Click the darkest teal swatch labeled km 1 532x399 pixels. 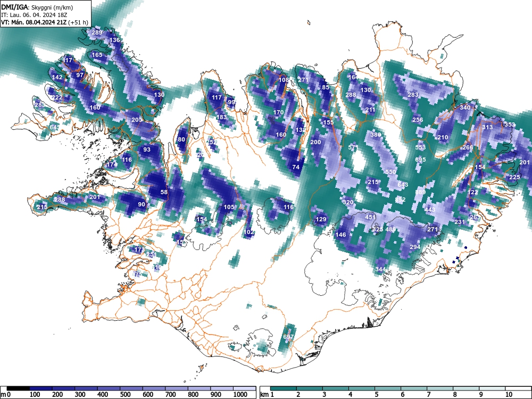coord(284,388)
